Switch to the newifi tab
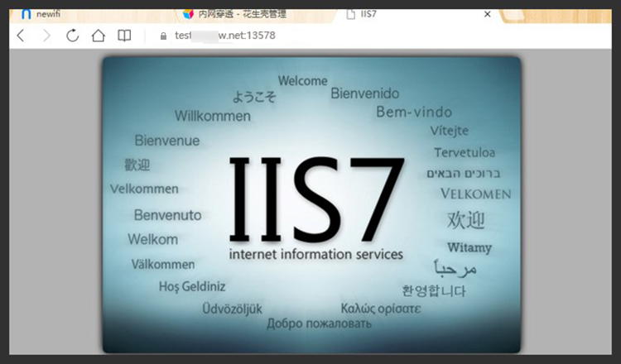621x364 pixels. point(50,14)
